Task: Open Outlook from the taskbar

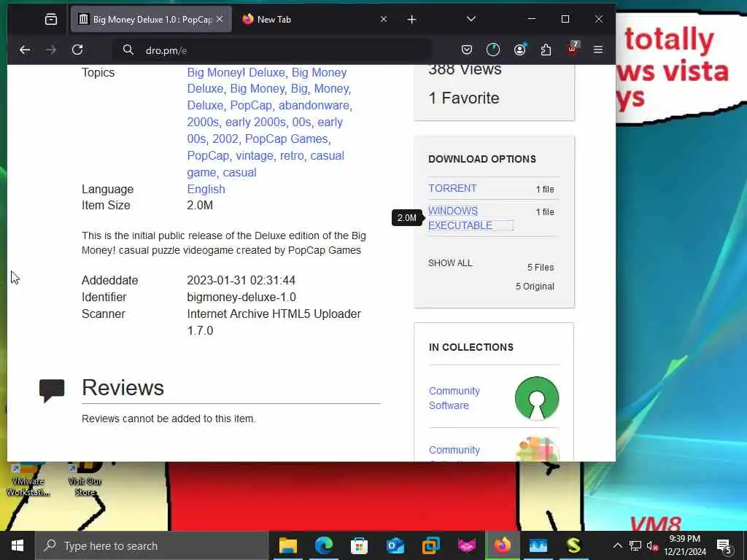Action: coord(395,545)
